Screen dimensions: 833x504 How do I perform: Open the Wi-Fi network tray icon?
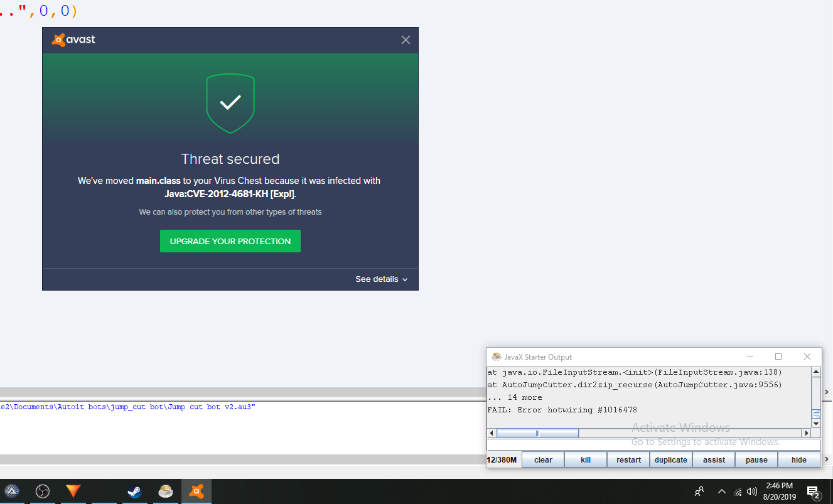click(x=738, y=492)
